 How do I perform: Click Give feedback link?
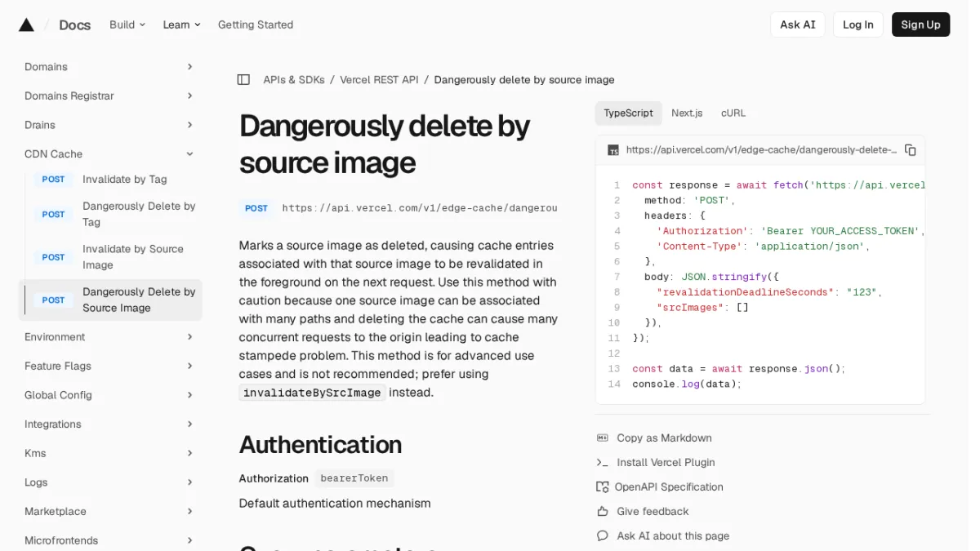point(653,512)
